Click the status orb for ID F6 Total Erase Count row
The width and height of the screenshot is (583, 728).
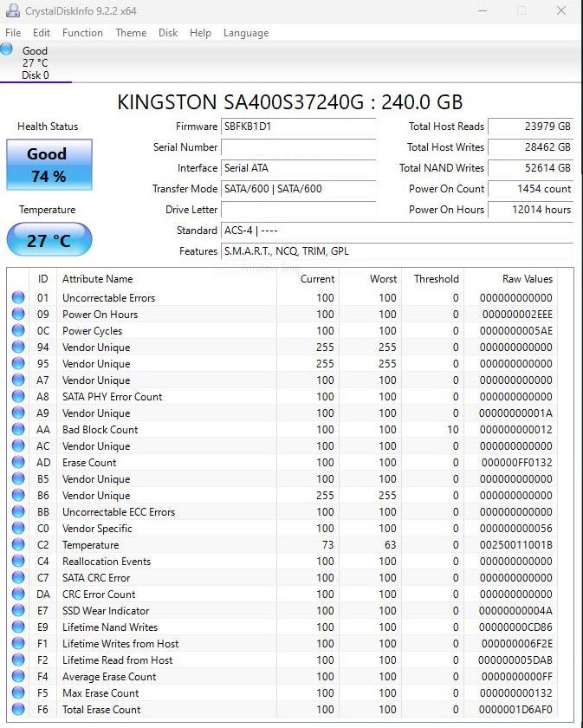18,710
